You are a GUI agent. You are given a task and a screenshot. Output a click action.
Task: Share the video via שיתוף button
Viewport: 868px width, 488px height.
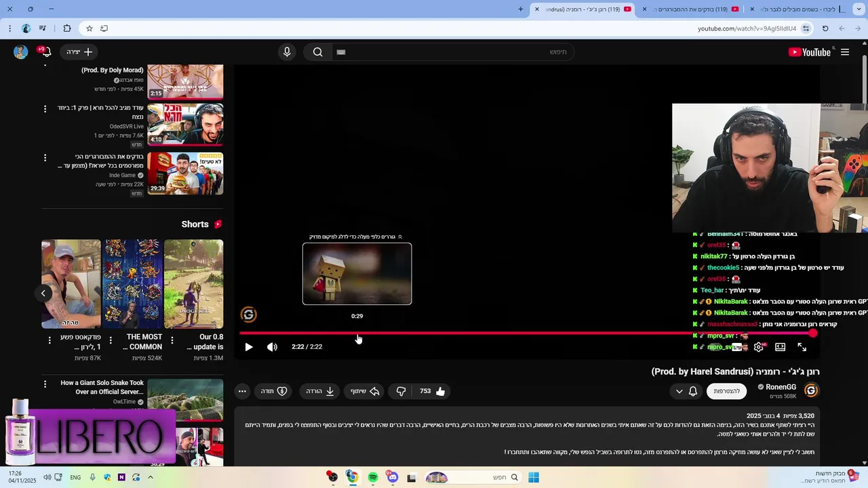coord(365,391)
